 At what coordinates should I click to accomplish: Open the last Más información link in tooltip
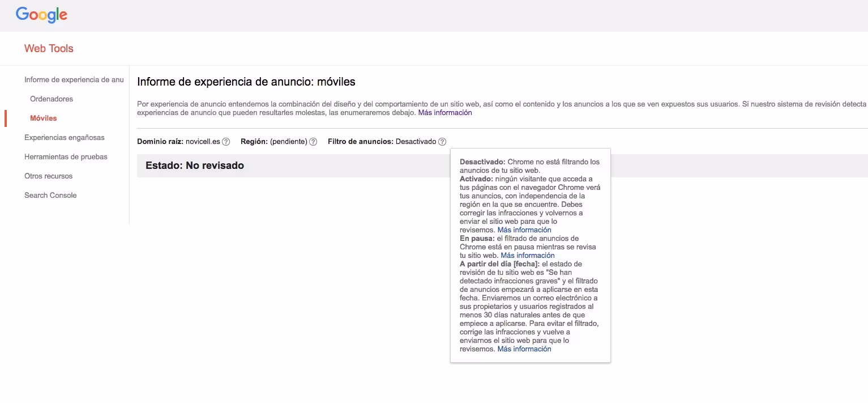tap(524, 349)
